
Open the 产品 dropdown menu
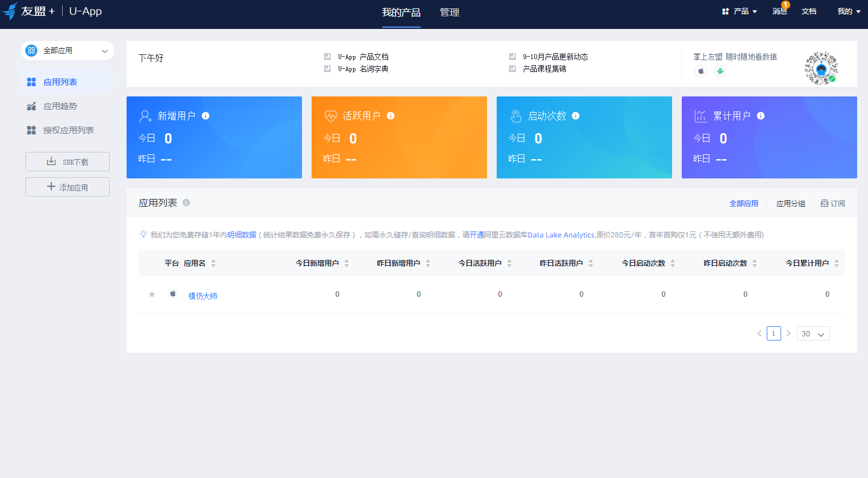click(x=740, y=11)
